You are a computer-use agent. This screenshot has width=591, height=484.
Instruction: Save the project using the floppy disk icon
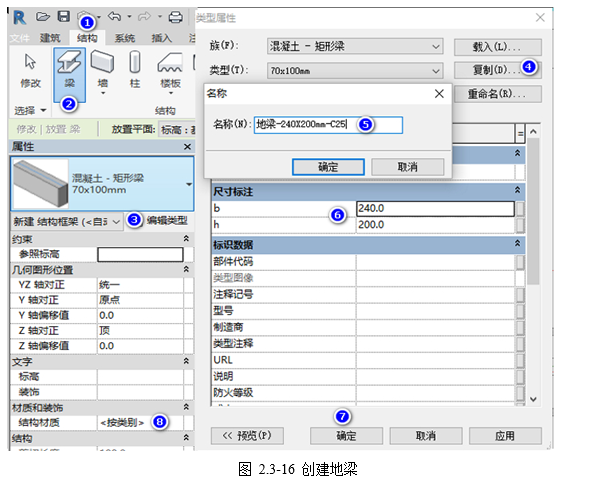click(x=64, y=16)
